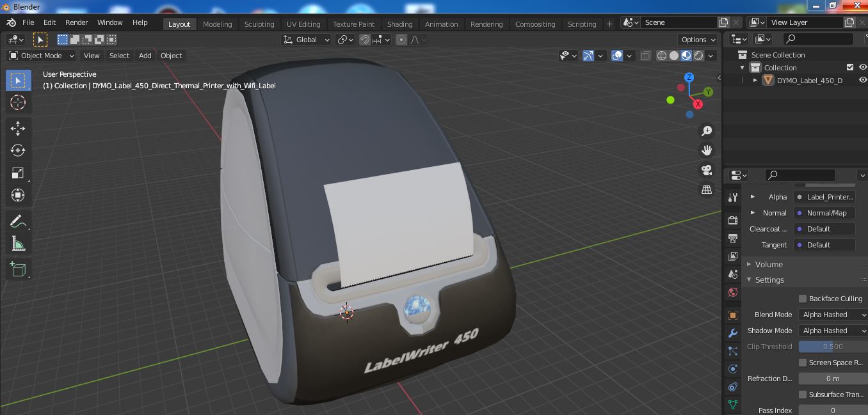Choose the Add Cube tool
Screen dimensions: 868x415
(18, 269)
